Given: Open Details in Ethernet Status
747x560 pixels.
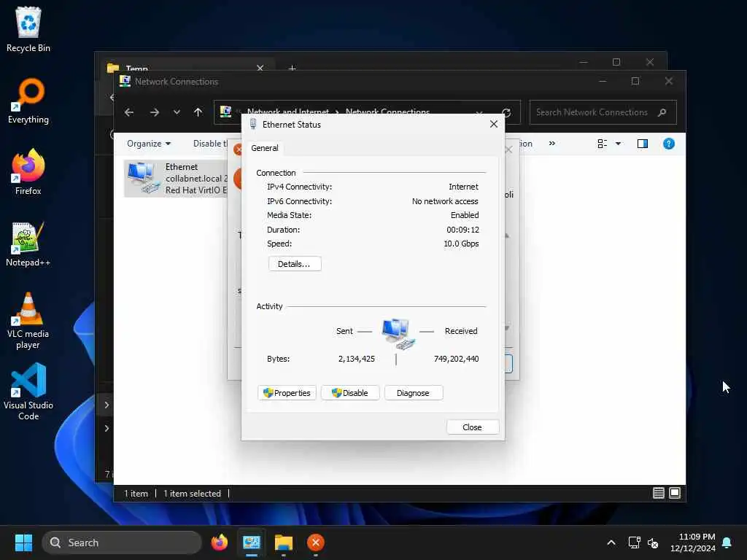Looking at the screenshot, I should coord(295,264).
